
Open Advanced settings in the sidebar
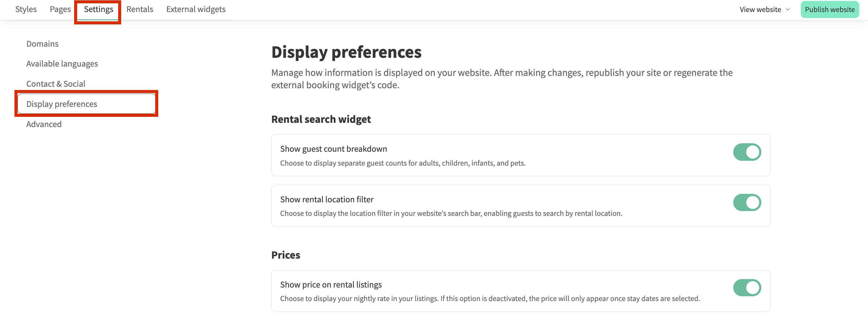(x=44, y=124)
